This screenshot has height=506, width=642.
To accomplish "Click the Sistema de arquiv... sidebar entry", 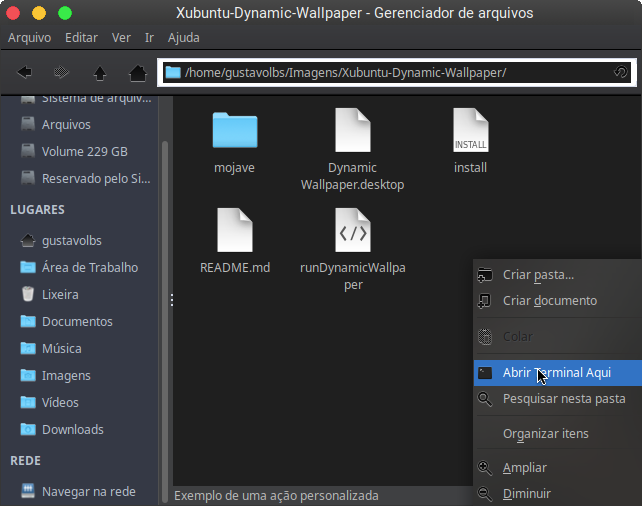I will [x=80, y=99].
